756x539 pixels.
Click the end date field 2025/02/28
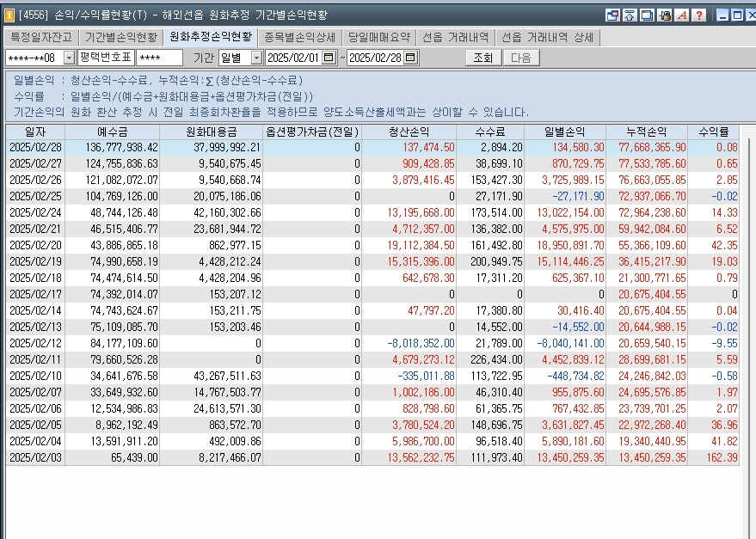(x=375, y=58)
